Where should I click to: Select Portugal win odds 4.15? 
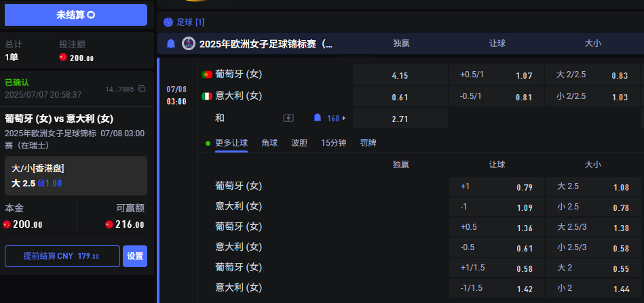pos(400,75)
